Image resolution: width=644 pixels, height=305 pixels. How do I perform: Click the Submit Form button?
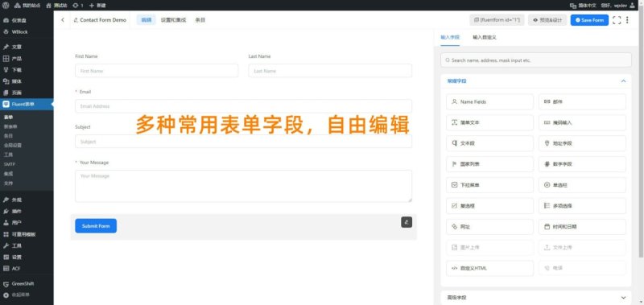pos(96,226)
